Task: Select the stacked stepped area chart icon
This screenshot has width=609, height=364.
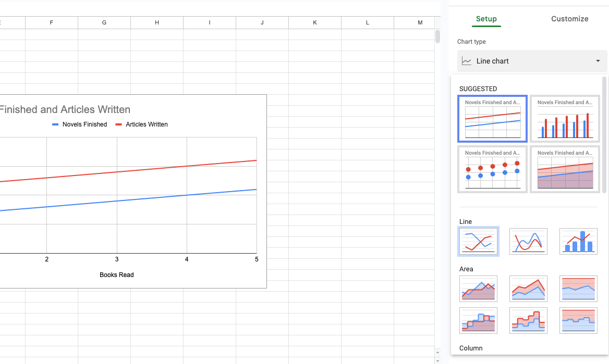Action: pyautogui.click(x=528, y=320)
